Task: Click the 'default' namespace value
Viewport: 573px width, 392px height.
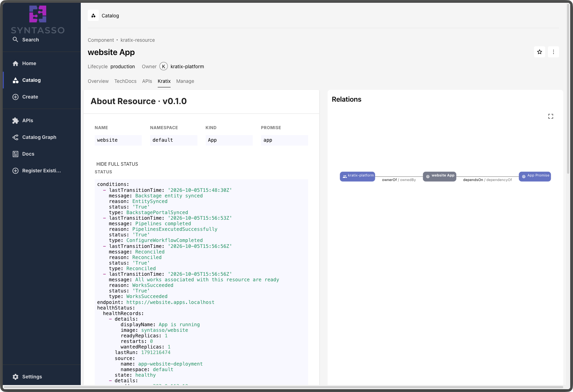Action: (173, 140)
